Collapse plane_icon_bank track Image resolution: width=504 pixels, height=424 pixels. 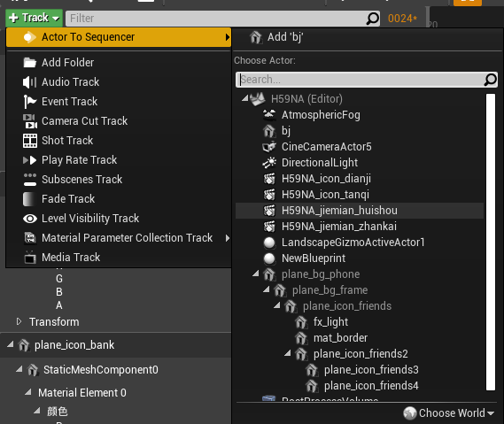[x=11, y=344]
